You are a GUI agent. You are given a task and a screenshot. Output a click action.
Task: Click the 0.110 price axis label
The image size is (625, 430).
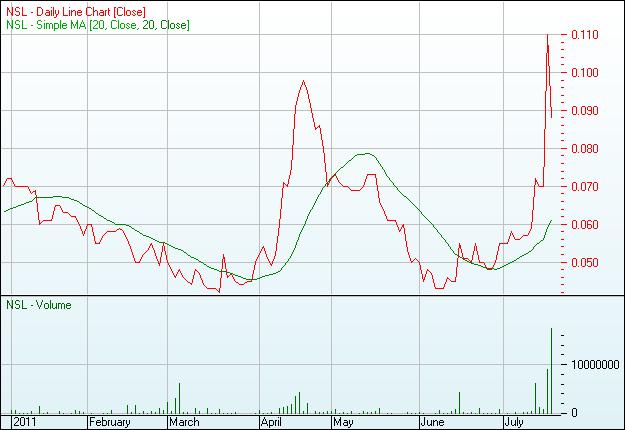[587, 35]
